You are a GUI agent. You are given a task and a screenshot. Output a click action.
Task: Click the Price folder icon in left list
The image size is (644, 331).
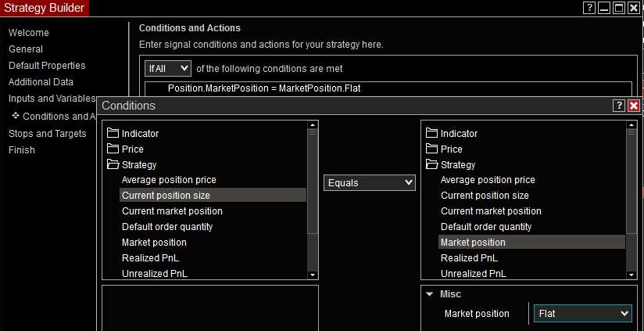(113, 149)
